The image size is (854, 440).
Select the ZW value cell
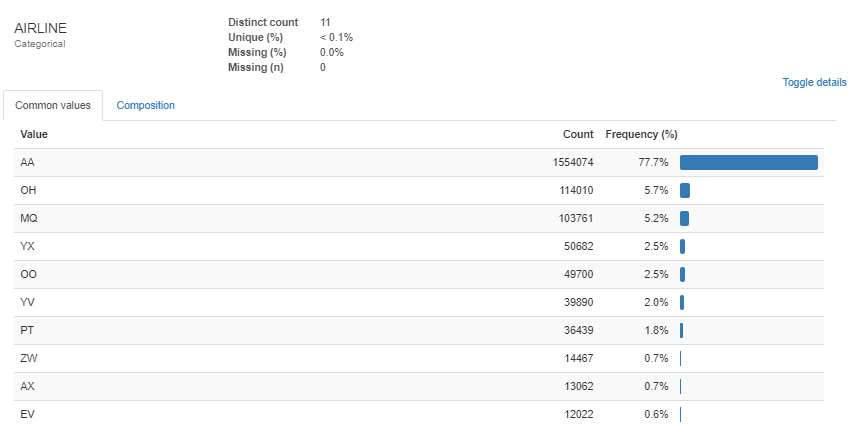click(x=29, y=358)
